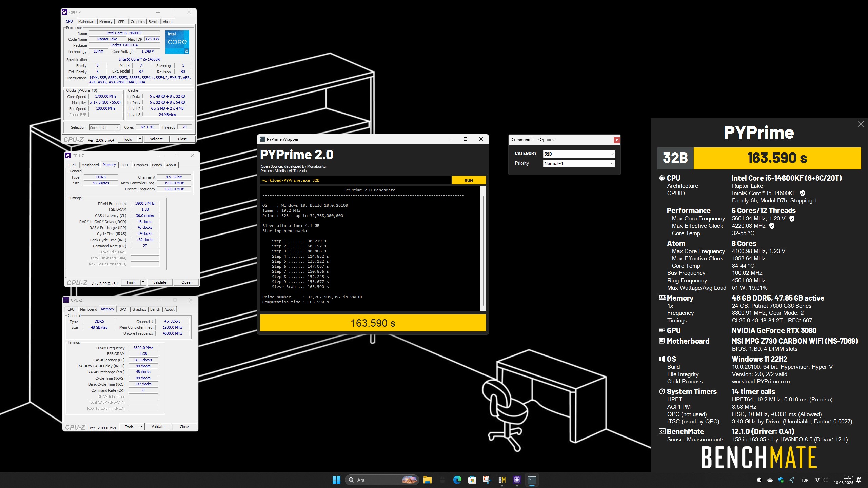The image size is (868, 488).
Task: Open the CATEGORY dropdown showing 32B
Action: click(579, 154)
